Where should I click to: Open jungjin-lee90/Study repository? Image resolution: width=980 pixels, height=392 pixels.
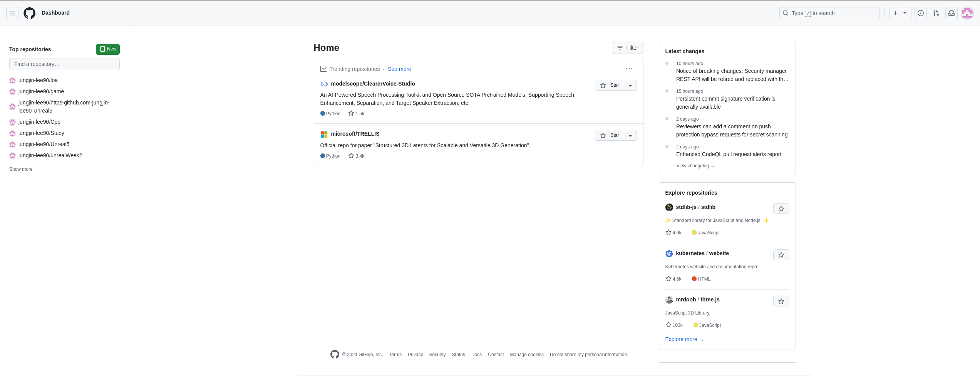tap(41, 133)
